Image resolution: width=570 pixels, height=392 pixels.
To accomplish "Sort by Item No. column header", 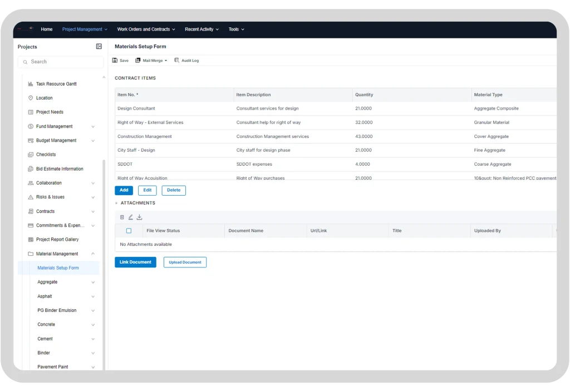I will point(174,95).
